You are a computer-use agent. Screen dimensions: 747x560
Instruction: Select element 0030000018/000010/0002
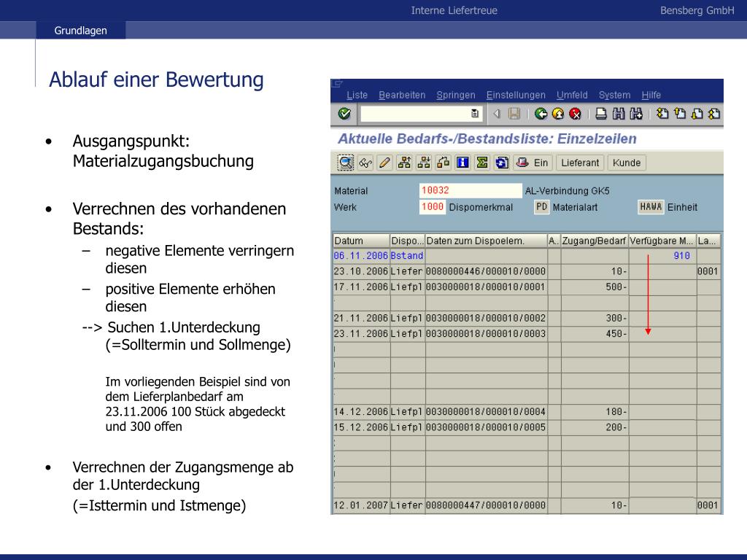tap(485, 318)
